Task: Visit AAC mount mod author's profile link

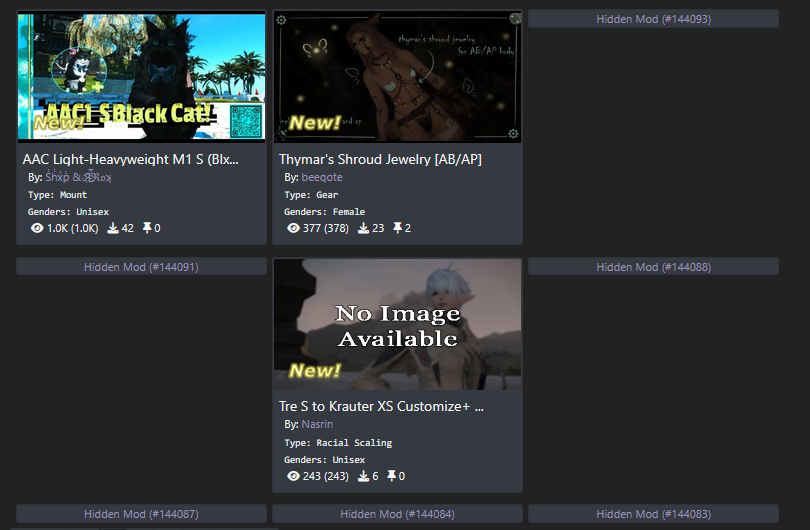Action: 78,177
